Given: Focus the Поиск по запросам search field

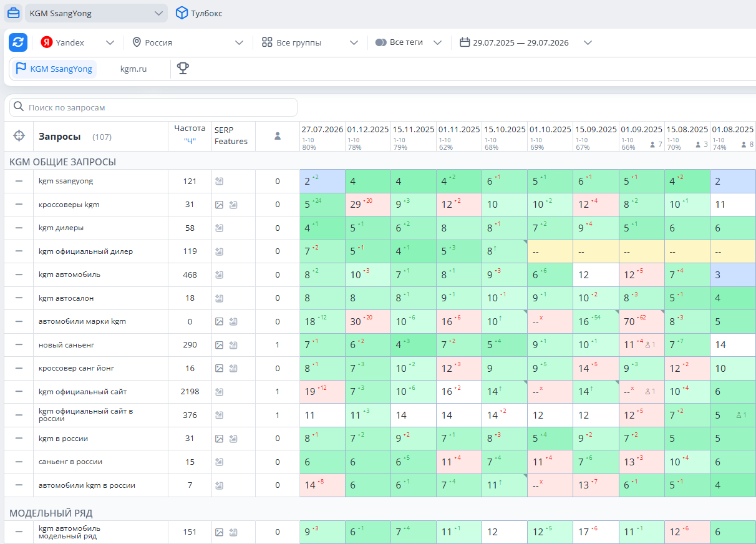Looking at the screenshot, I should [x=153, y=107].
